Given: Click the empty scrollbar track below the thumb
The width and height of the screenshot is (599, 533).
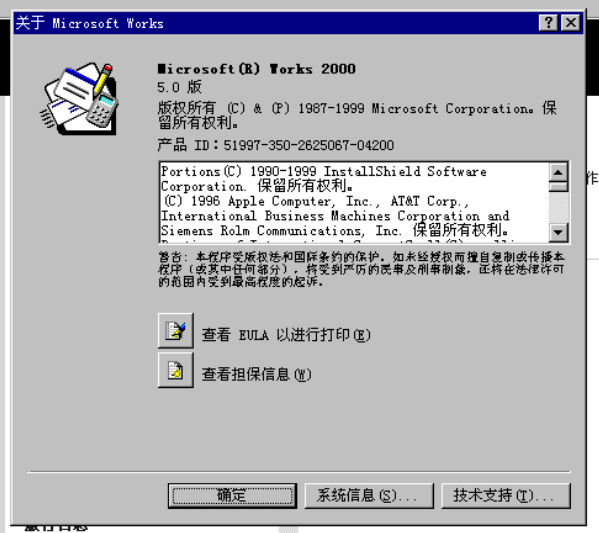Looking at the screenshot, I should pos(558,207).
